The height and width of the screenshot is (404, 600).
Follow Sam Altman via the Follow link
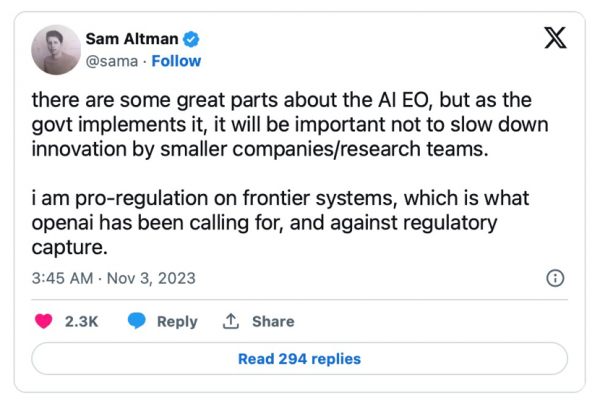[176, 61]
